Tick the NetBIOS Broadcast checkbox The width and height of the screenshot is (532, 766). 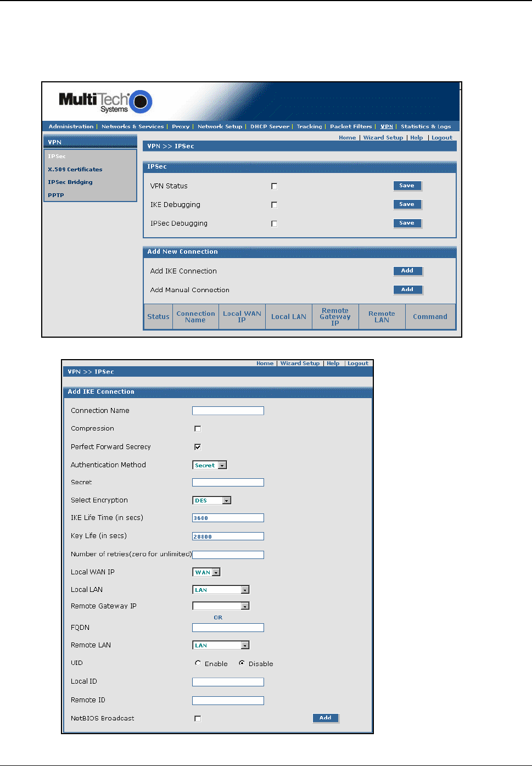click(198, 718)
